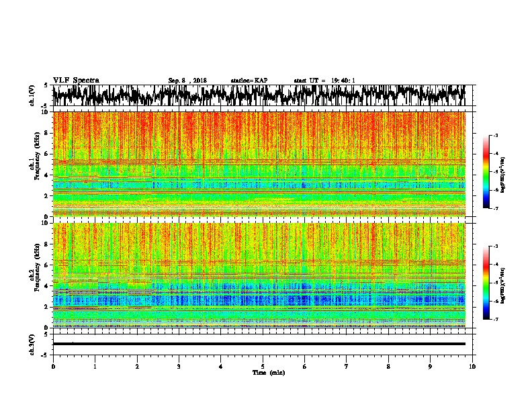This screenshot has height=411, width=532.
Task: Click time axis tick label '10'
Action: click(472, 367)
